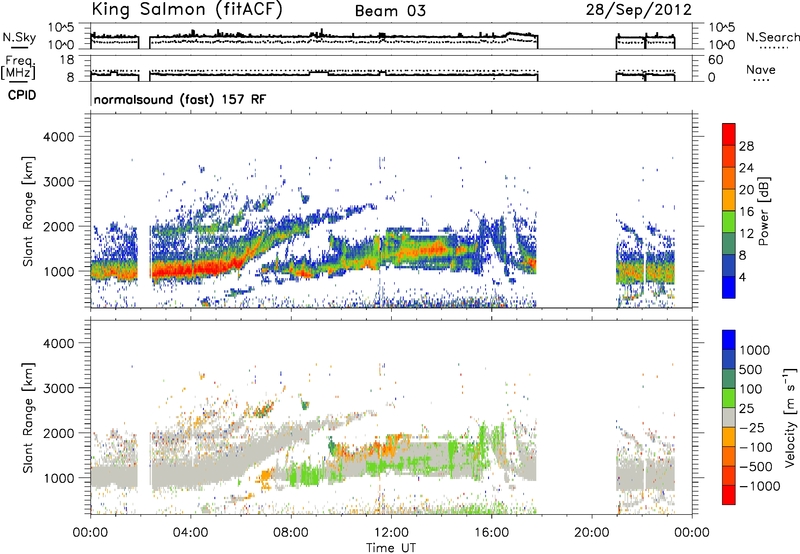
Task: Click the gray segment of velocity color bar
Action: pos(729,417)
